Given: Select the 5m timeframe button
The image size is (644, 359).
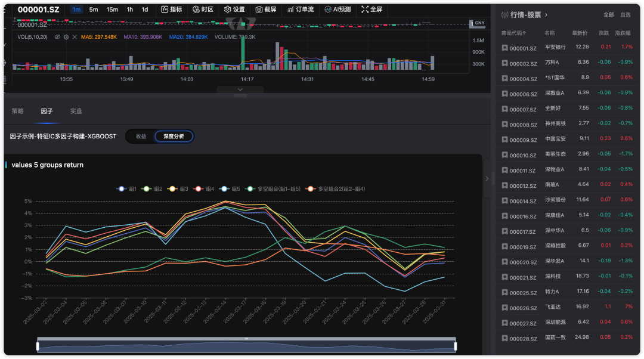Looking at the screenshot, I should (x=94, y=10).
